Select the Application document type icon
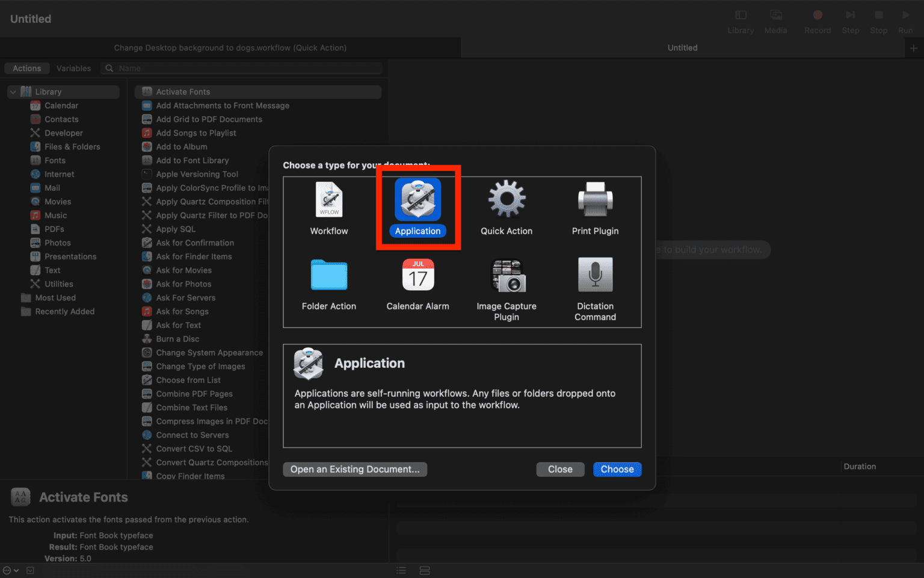Image resolution: width=924 pixels, height=578 pixels. coord(417,200)
